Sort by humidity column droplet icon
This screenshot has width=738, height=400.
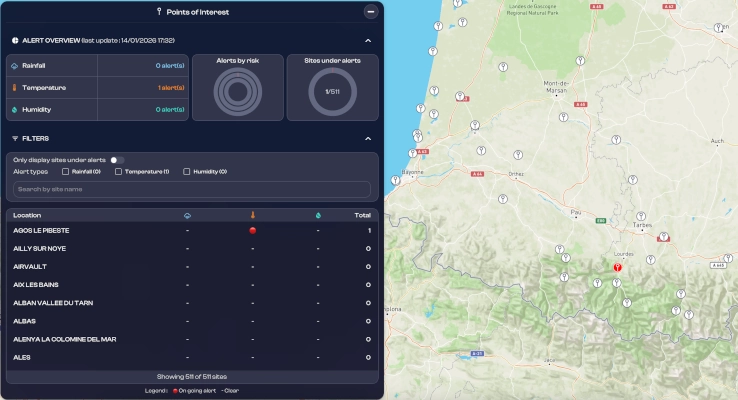click(x=318, y=216)
